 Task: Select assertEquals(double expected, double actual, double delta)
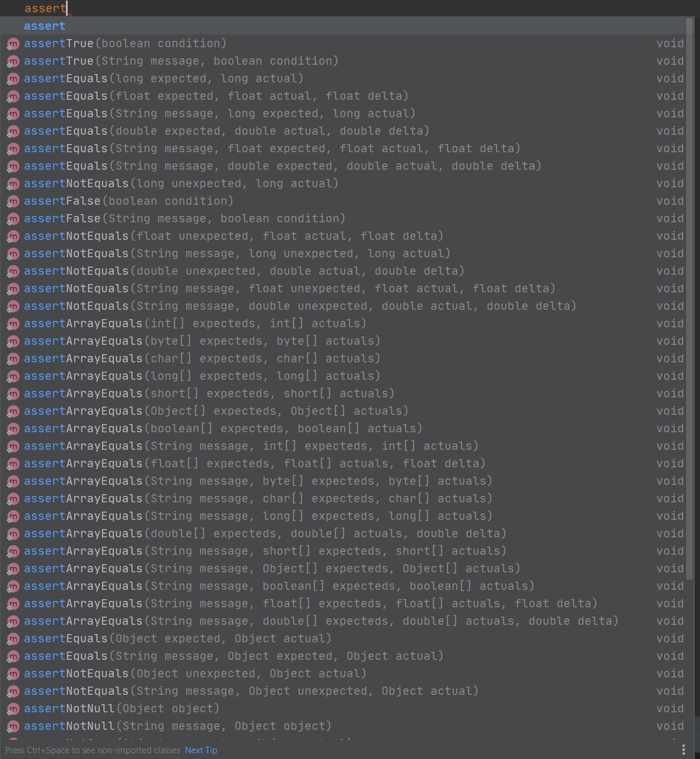(226, 131)
